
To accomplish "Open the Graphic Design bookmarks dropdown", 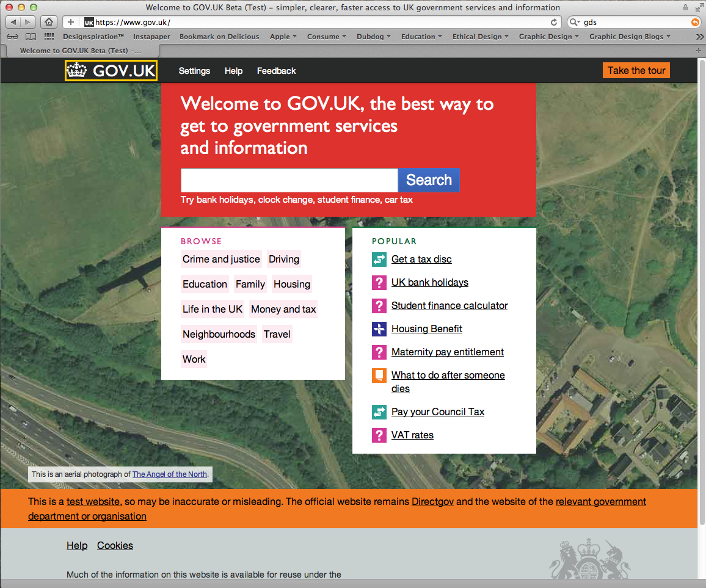I will (x=548, y=37).
